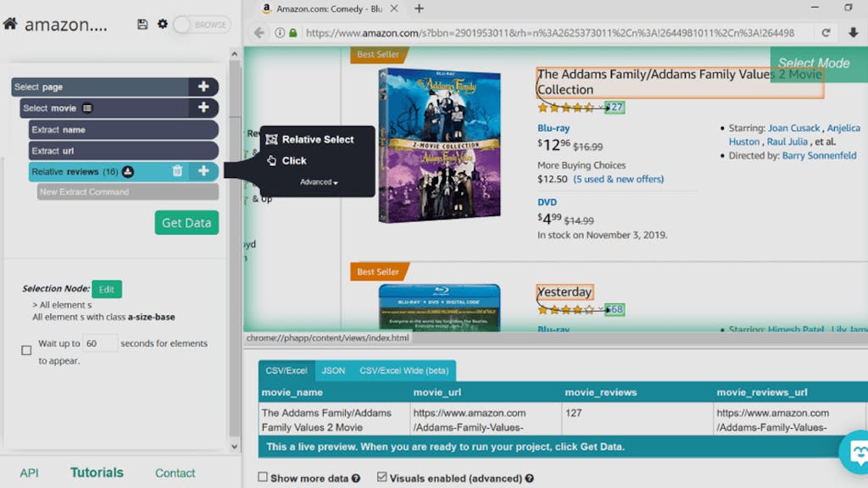Select the Extract name command
Viewport: 868px width, 488px height.
[123, 130]
